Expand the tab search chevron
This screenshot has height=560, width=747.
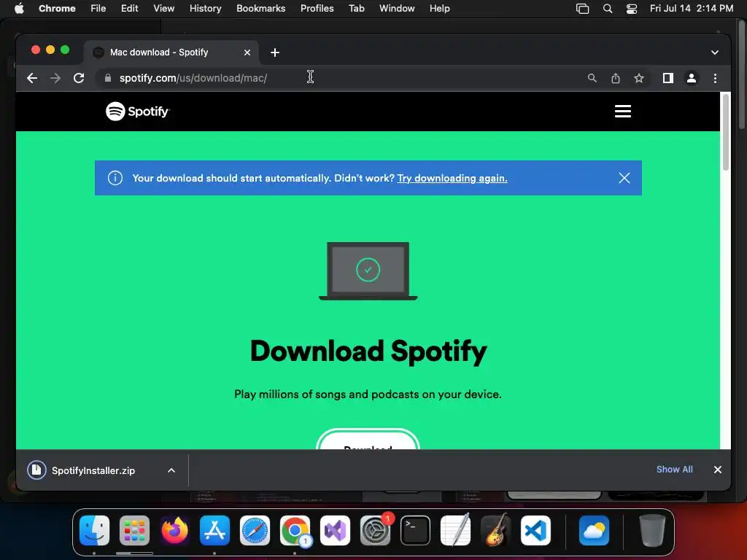pyautogui.click(x=715, y=52)
